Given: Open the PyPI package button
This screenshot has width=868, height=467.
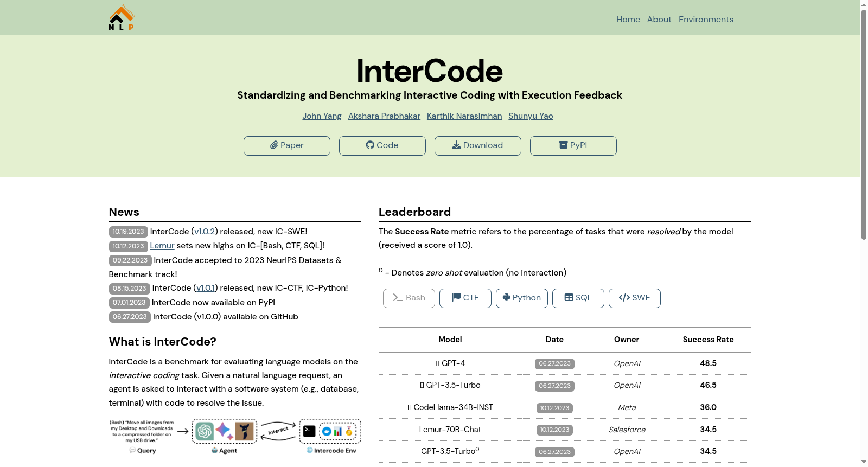Looking at the screenshot, I should [573, 146].
